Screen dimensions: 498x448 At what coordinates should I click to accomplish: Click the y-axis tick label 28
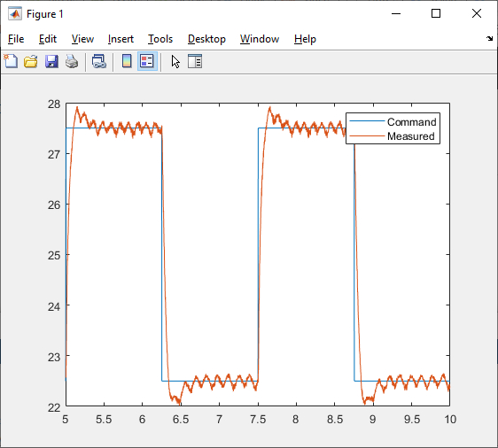point(54,104)
